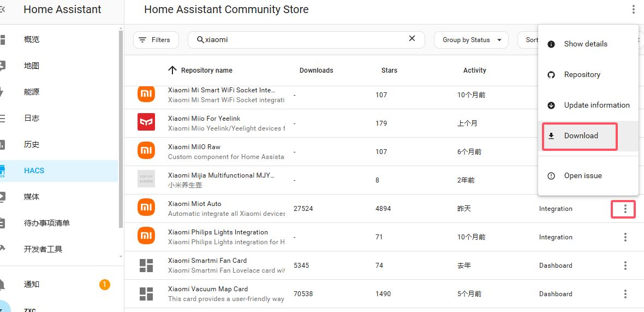
Task: Click the Xiaomi Philips Lights row menu icon
Action: coord(625,237)
